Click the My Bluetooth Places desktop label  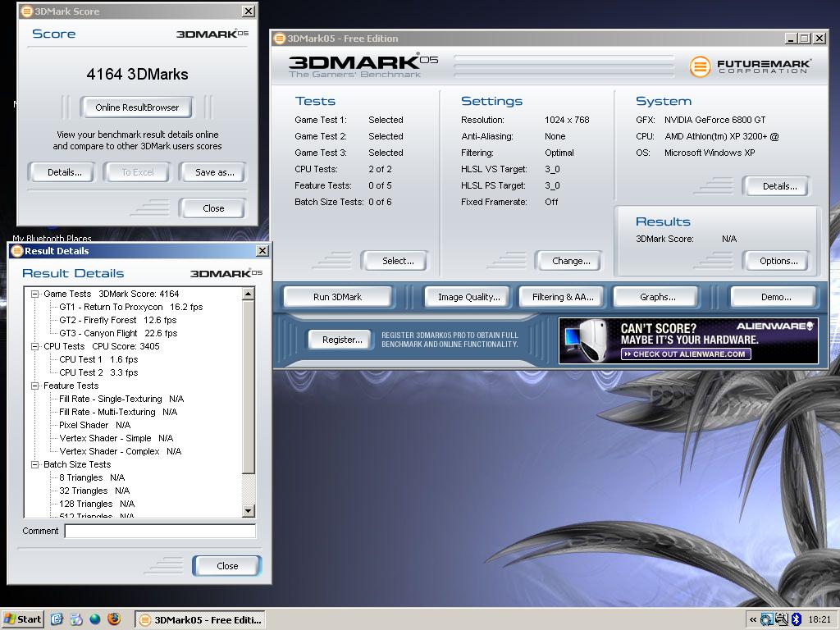point(52,239)
